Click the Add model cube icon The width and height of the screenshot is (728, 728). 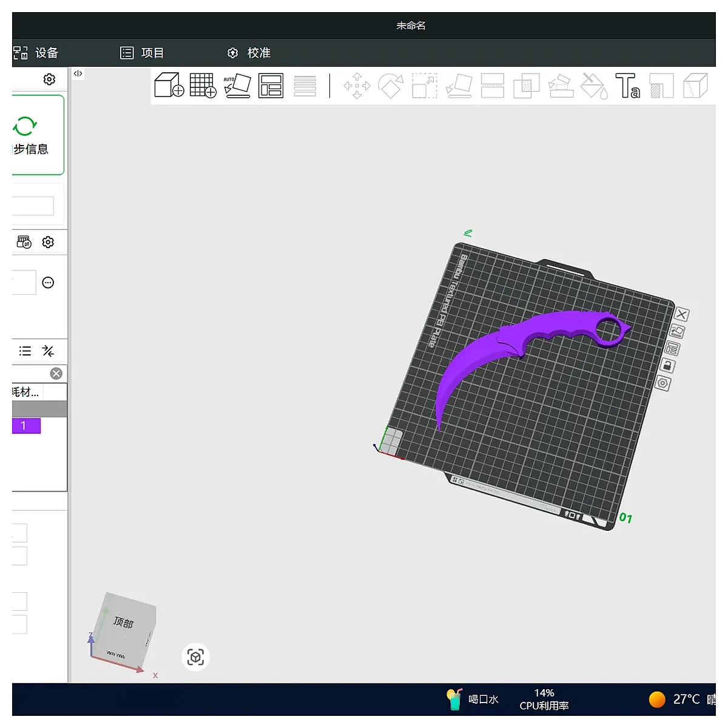point(169,86)
